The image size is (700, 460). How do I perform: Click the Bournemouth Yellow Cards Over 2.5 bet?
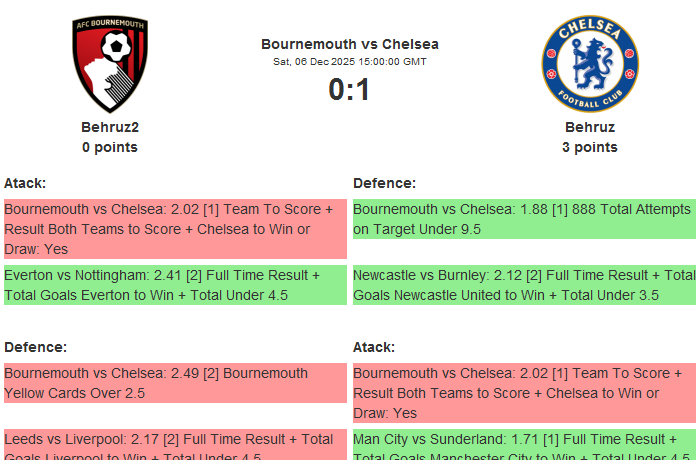pyautogui.click(x=175, y=383)
